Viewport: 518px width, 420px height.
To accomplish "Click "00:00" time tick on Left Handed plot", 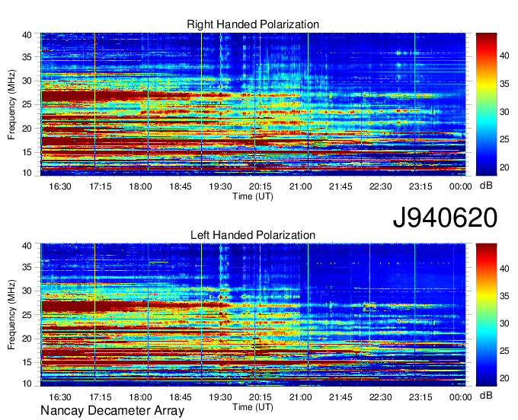I will tap(461, 397).
